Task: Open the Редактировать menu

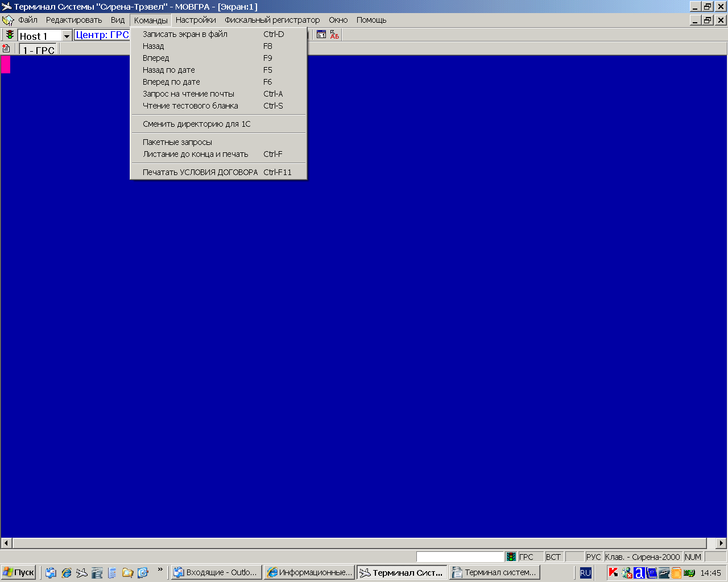Action: [74, 20]
